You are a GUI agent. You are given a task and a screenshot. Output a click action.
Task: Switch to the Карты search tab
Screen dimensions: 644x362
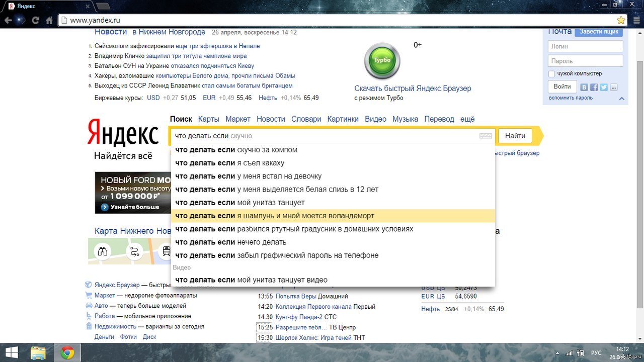(209, 119)
